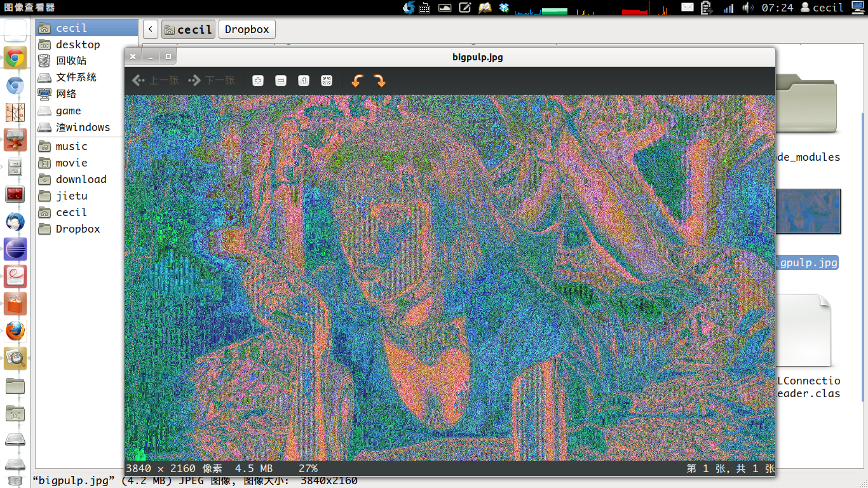Open the Dropbox tray icon
This screenshot has width=868, height=488.
click(x=505, y=8)
